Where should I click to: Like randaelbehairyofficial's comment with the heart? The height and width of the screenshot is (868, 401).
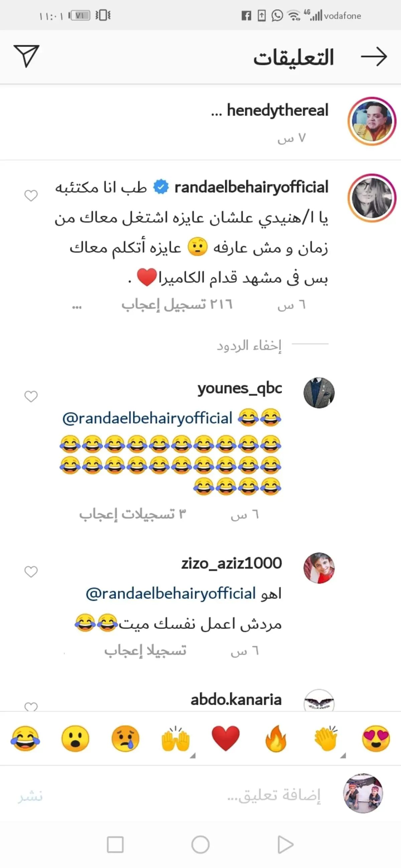31,195
